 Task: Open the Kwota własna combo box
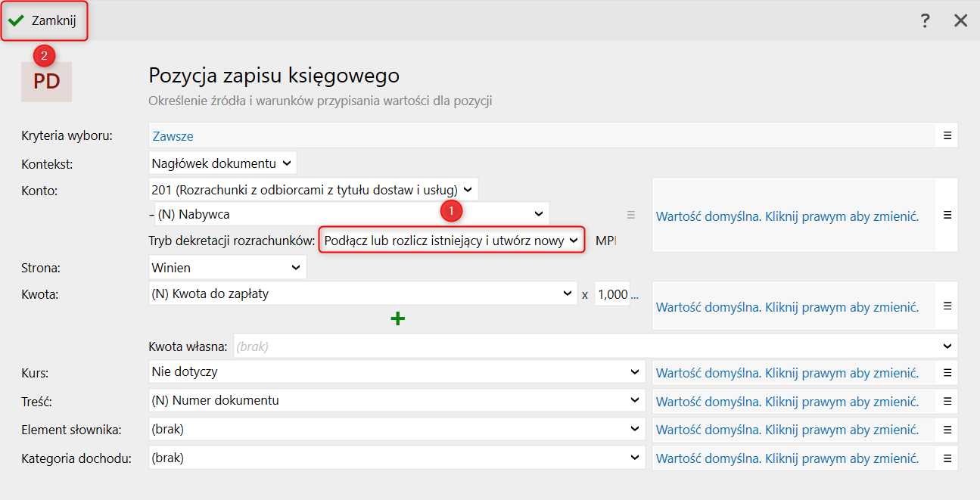(594, 346)
